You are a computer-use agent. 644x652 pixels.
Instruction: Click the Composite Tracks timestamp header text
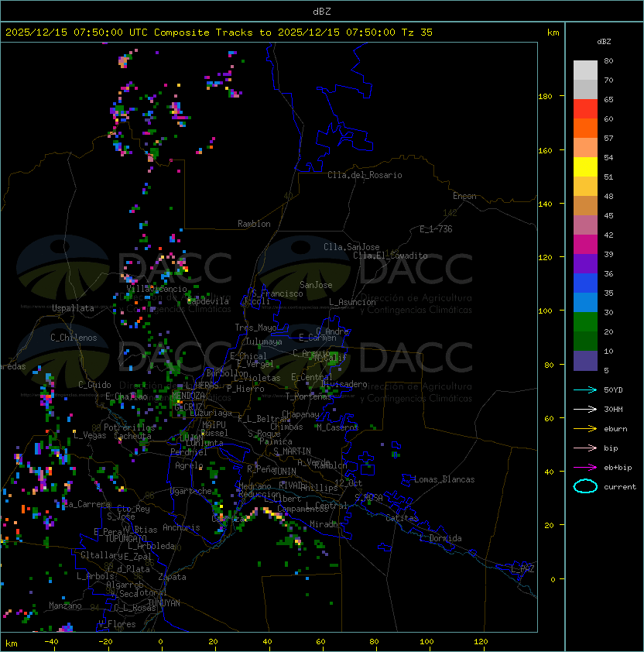[219, 33]
